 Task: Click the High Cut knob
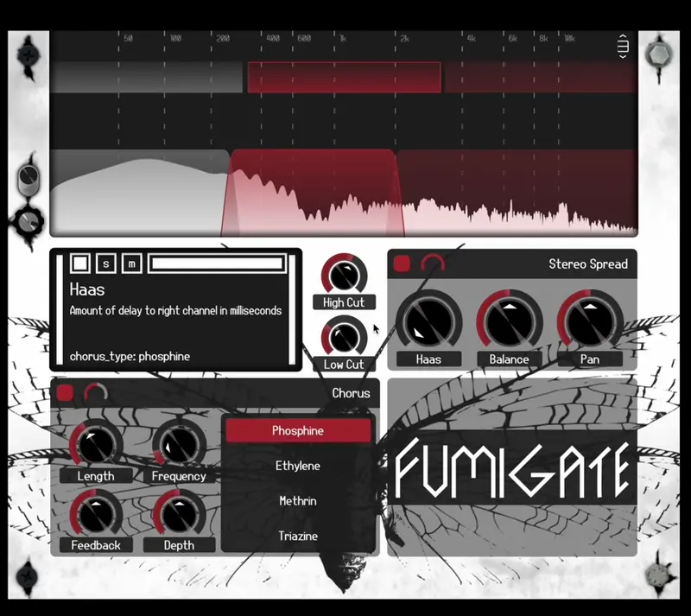click(344, 276)
